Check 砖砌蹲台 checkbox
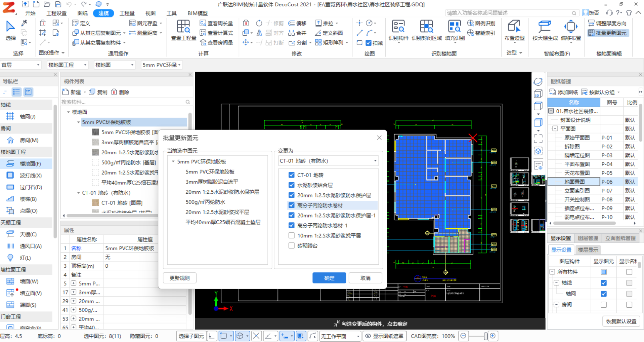The width and height of the screenshot is (644, 342). [x=291, y=245]
